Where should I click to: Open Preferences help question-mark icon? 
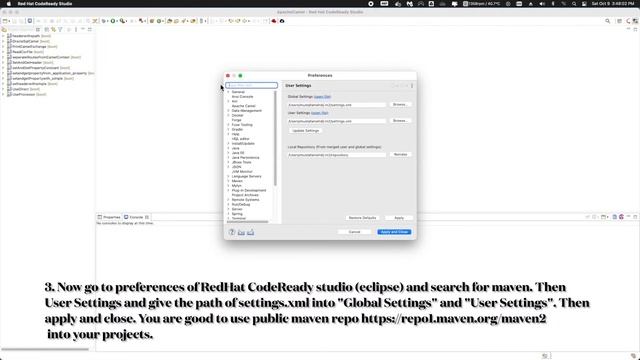[x=232, y=232]
